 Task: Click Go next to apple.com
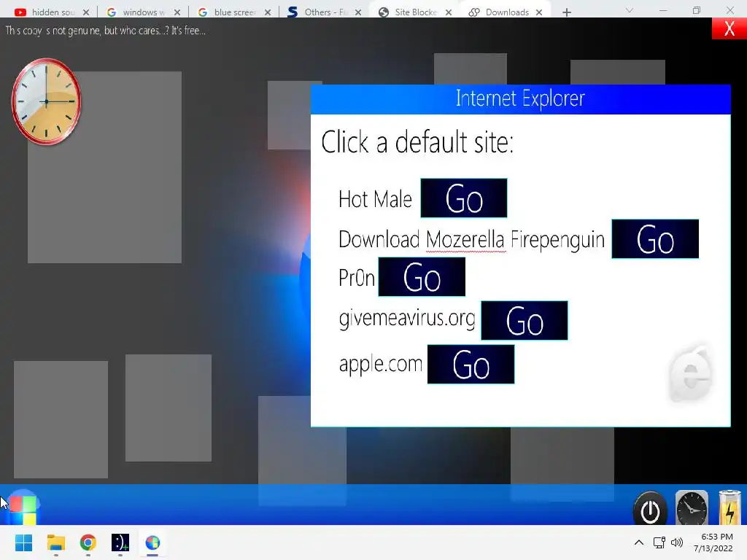pyautogui.click(x=471, y=365)
